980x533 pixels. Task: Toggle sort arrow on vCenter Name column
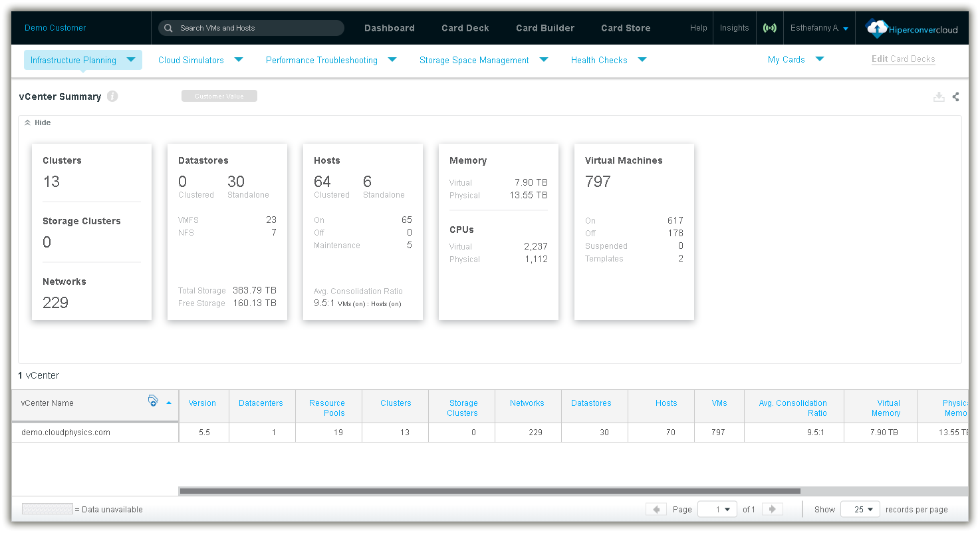tap(169, 403)
